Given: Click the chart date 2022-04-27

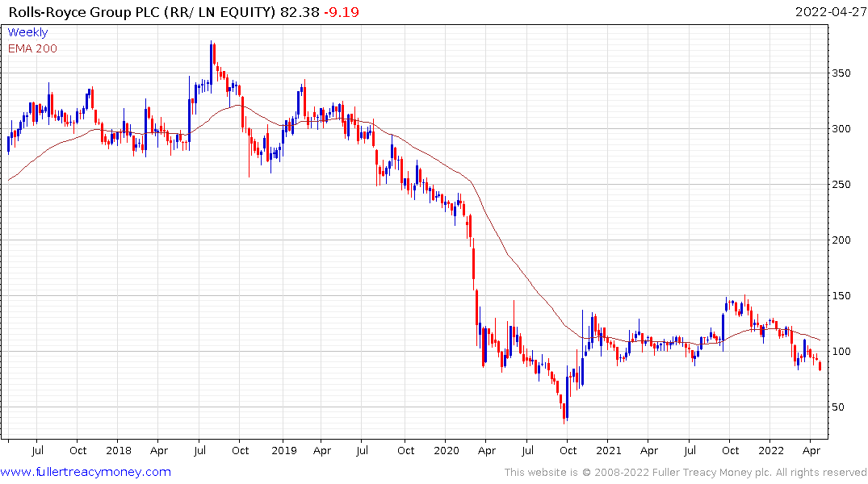Looking at the screenshot, I should click(x=831, y=11).
